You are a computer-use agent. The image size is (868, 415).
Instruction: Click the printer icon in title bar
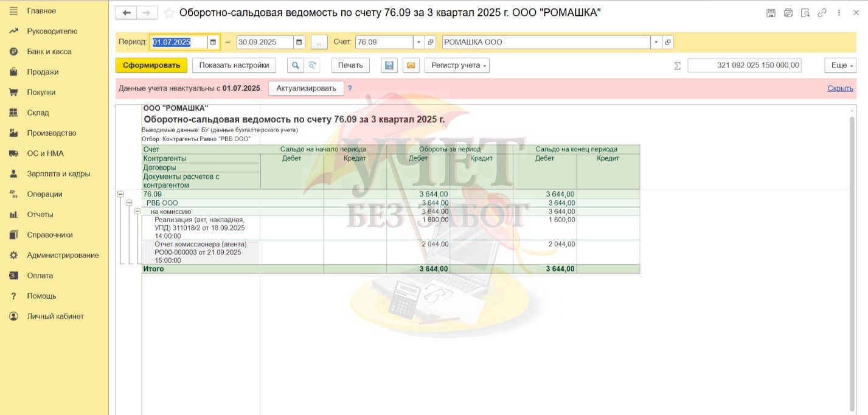tap(788, 13)
